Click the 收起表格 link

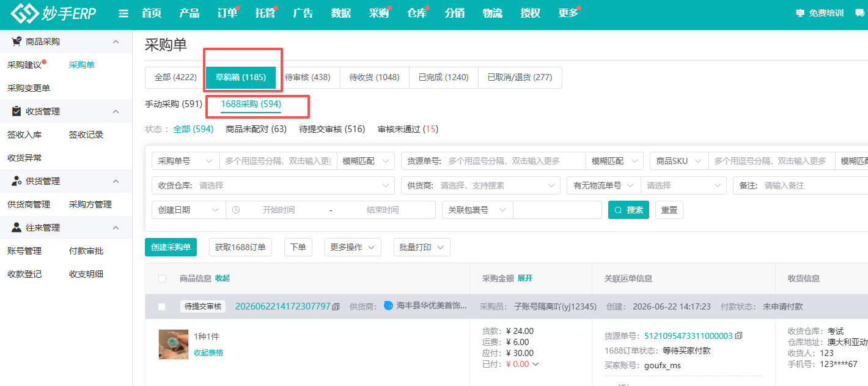(208, 353)
